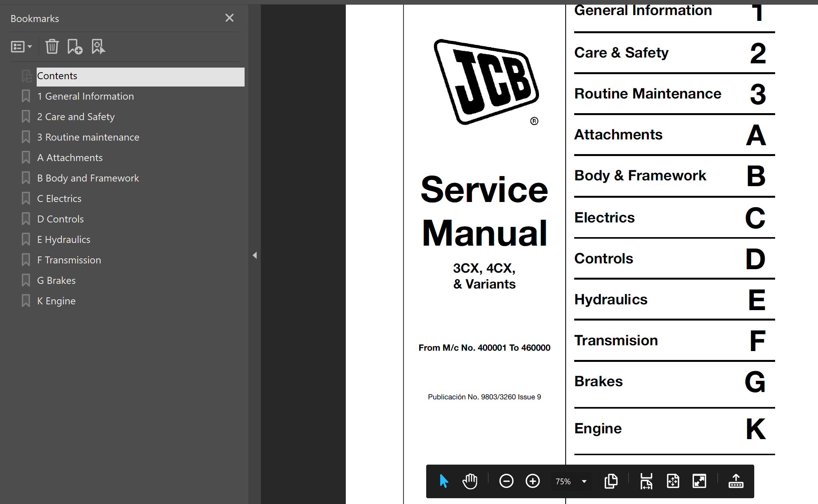Open bookmark F Transmission
Image resolution: width=818 pixels, height=504 pixels.
click(69, 260)
